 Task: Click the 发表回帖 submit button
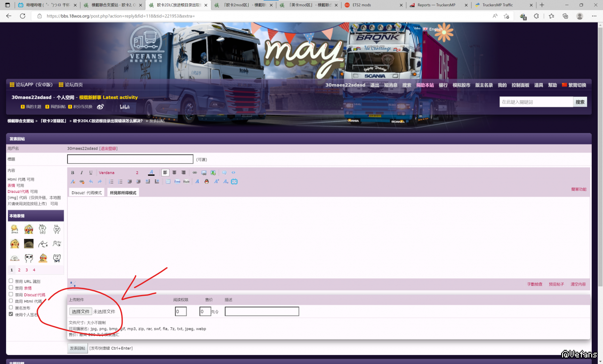pyautogui.click(x=78, y=348)
